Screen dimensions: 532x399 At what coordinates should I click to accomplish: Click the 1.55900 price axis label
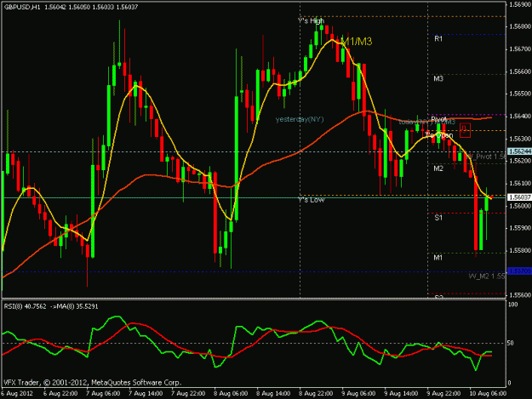520,228
